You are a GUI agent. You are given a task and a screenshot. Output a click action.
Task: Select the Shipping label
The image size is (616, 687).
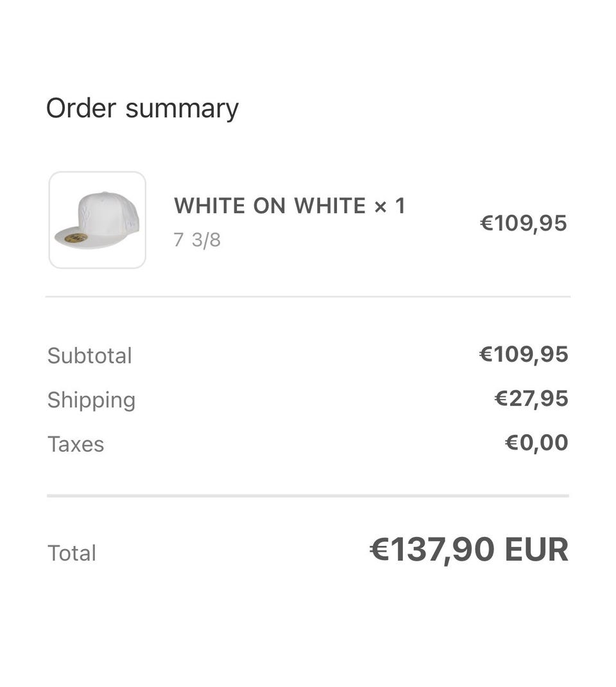91,400
